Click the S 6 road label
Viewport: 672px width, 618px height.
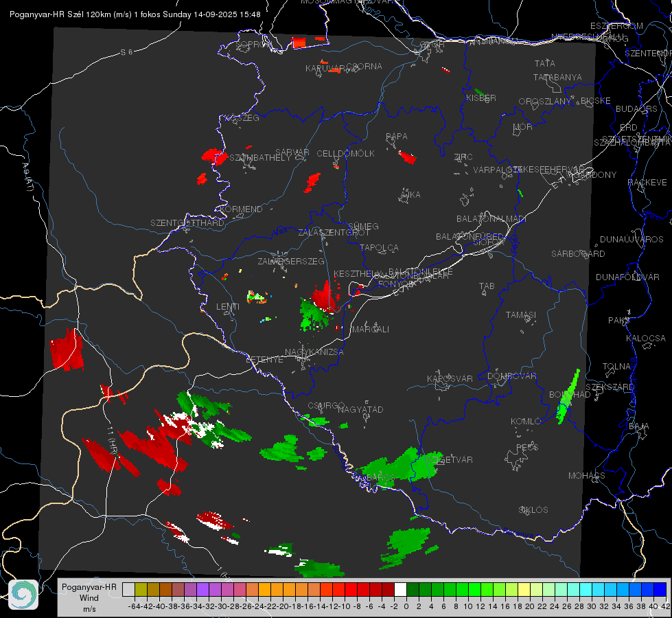pyautogui.click(x=126, y=52)
